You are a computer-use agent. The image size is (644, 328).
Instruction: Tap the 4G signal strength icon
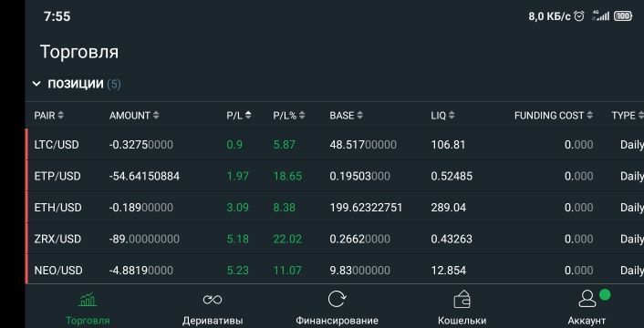tap(601, 15)
